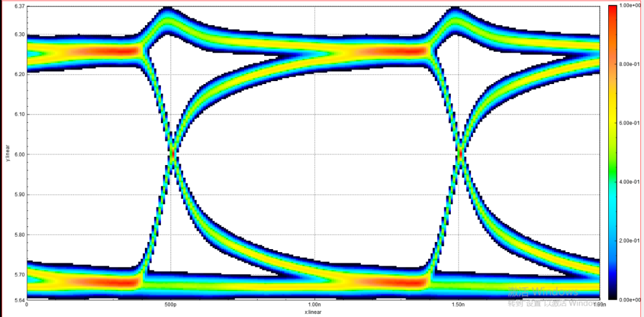Click the y-axis tick value 6.20
644x317 pixels.
click(20, 74)
